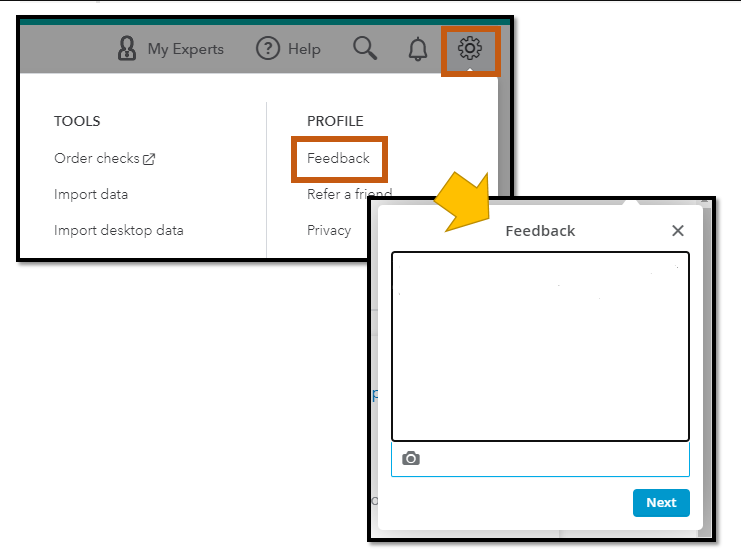Attach a screenshot via camera icon
Image resolution: width=741 pixels, height=560 pixels.
(x=411, y=458)
